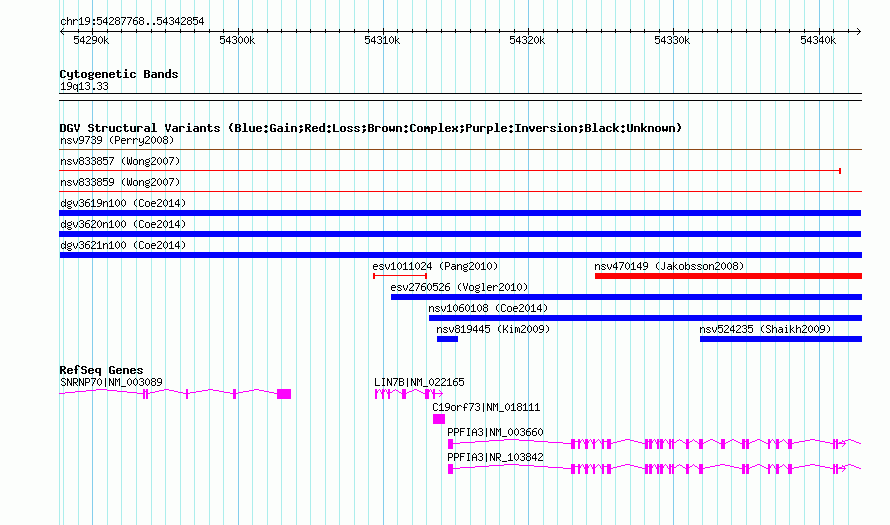
Task: Select the blue nsv1060108 gain bar
Action: (x=645, y=318)
